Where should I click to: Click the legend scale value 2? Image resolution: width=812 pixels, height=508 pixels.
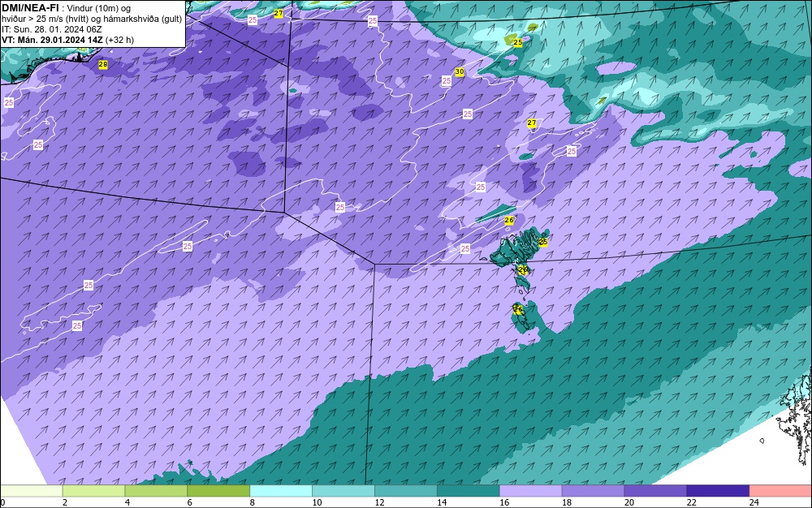(x=65, y=502)
